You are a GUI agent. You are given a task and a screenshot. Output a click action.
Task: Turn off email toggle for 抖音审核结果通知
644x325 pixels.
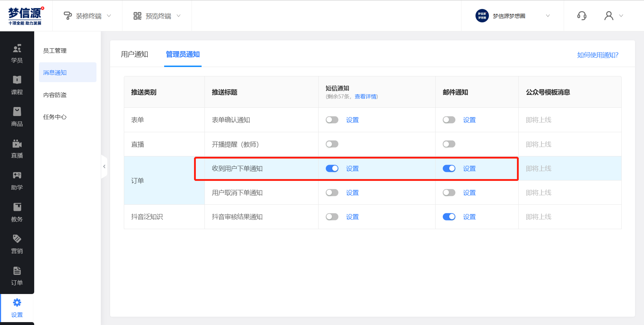(x=449, y=217)
